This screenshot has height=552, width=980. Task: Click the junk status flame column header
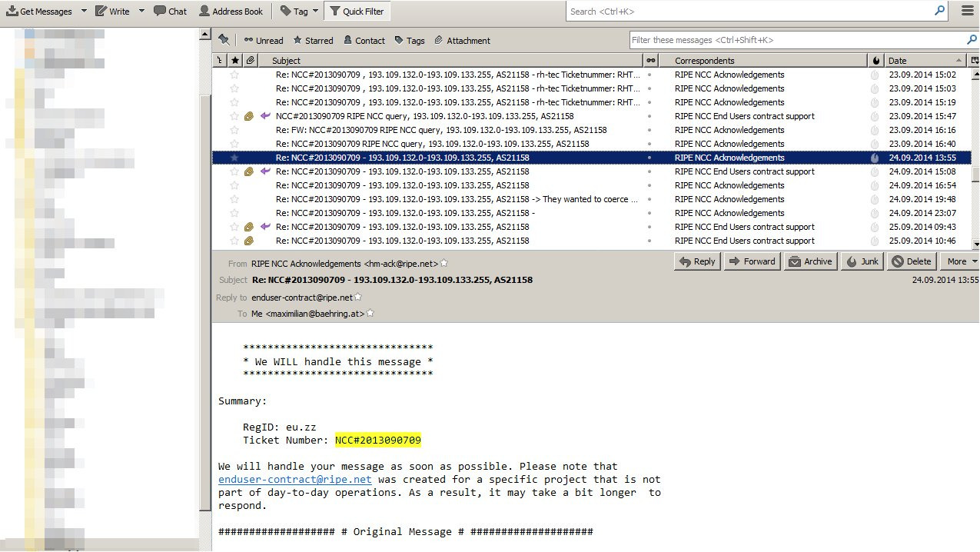[x=876, y=60]
